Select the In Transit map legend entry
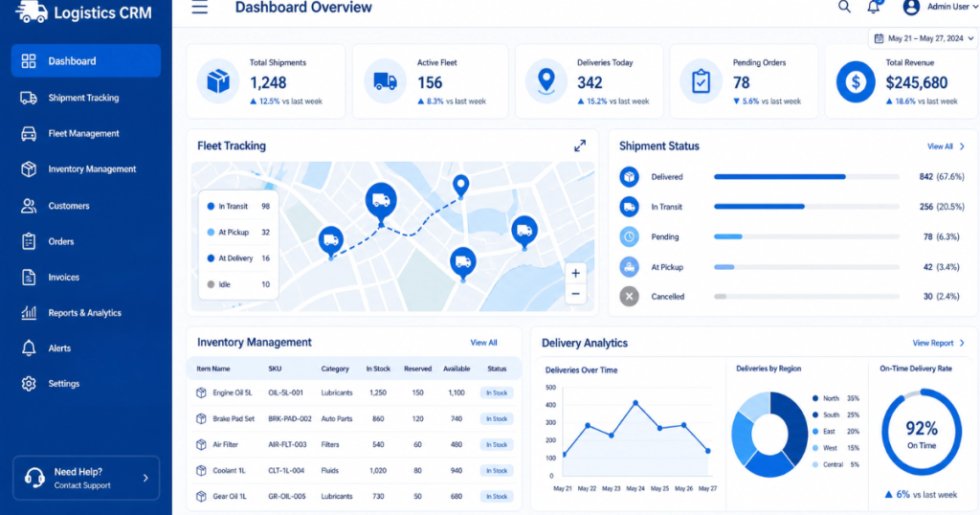The image size is (980, 515). point(238,206)
